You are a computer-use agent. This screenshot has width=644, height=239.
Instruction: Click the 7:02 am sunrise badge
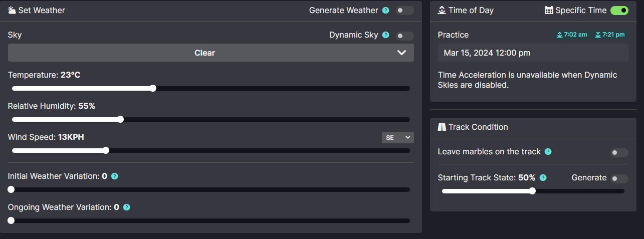point(571,35)
